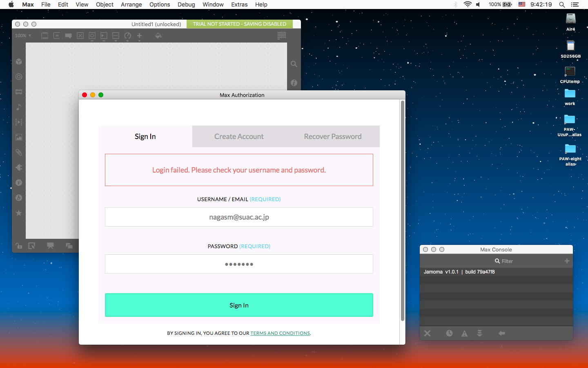Image resolution: width=588 pixels, height=368 pixels.
Task: Toggle presentation mode in the patcher bottom toolbar
Action: click(x=50, y=246)
